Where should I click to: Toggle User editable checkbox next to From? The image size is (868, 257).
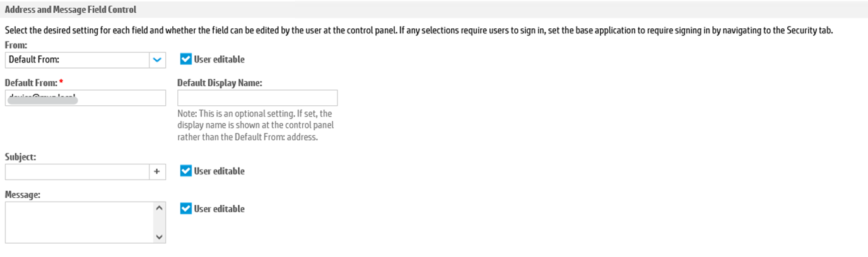pyautogui.click(x=185, y=59)
